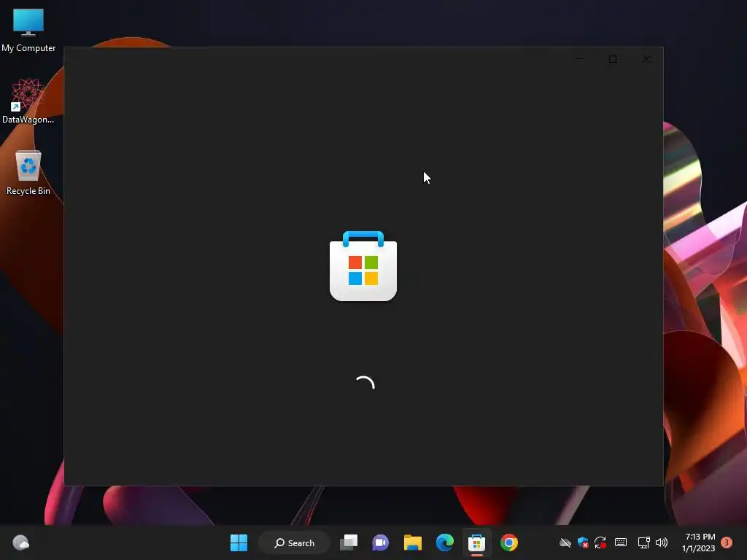Image resolution: width=747 pixels, height=560 pixels.
Task: Click the OneDrive cloud tray icon
Action: (565, 542)
